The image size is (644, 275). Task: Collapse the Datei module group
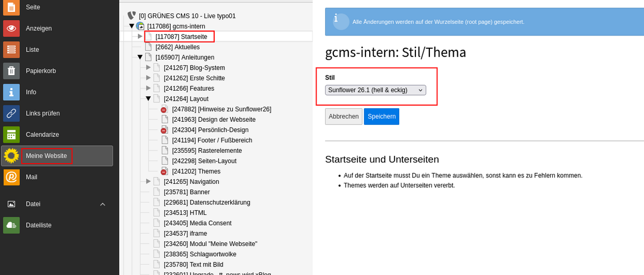coord(103,204)
